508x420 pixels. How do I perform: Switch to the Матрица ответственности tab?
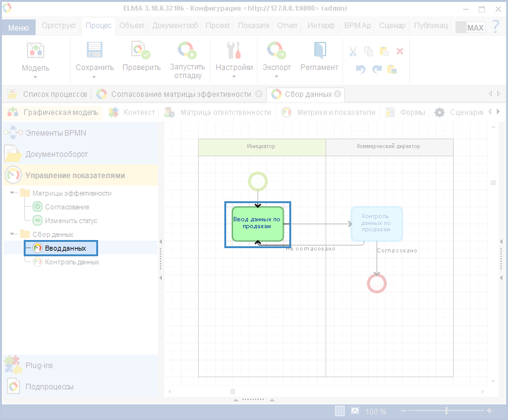click(x=225, y=112)
